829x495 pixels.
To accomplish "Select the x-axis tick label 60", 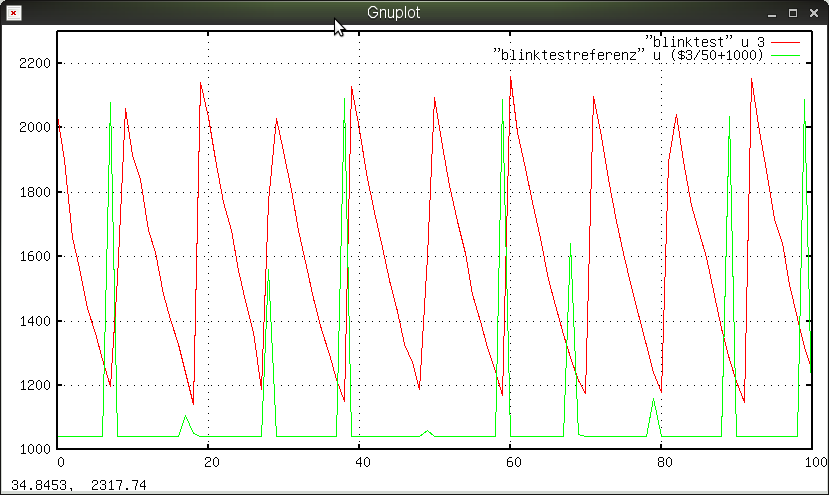I will (x=510, y=463).
